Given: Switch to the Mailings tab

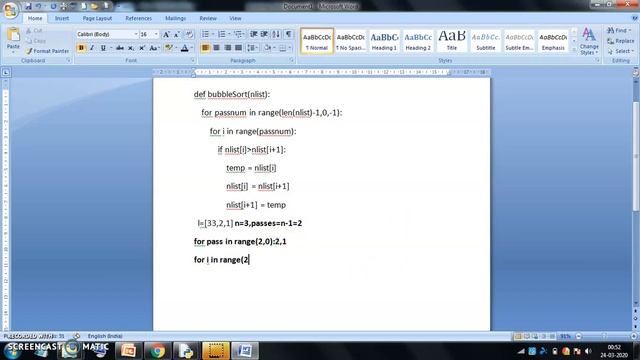Looking at the screenshot, I should tap(176, 18).
